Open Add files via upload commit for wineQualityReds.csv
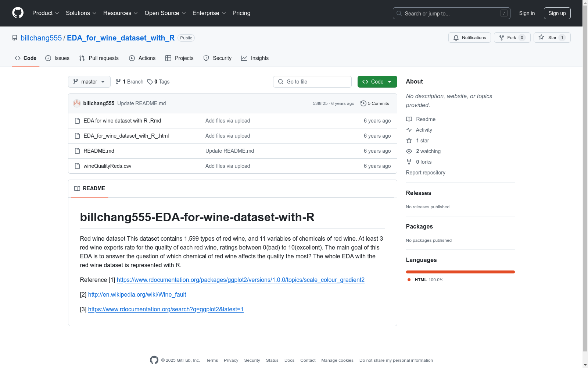Screen dimensions: 588x368 click(227, 166)
